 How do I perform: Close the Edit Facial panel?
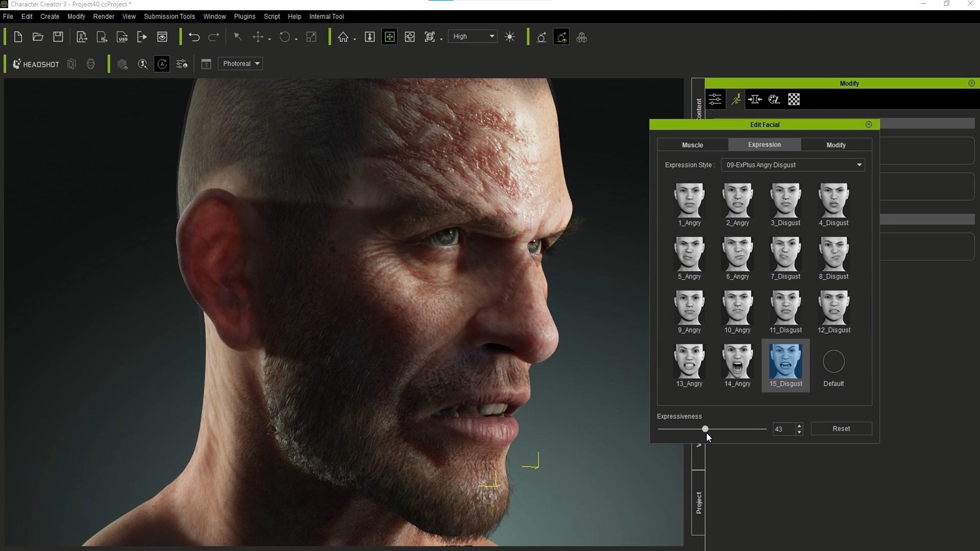(x=869, y=124)
